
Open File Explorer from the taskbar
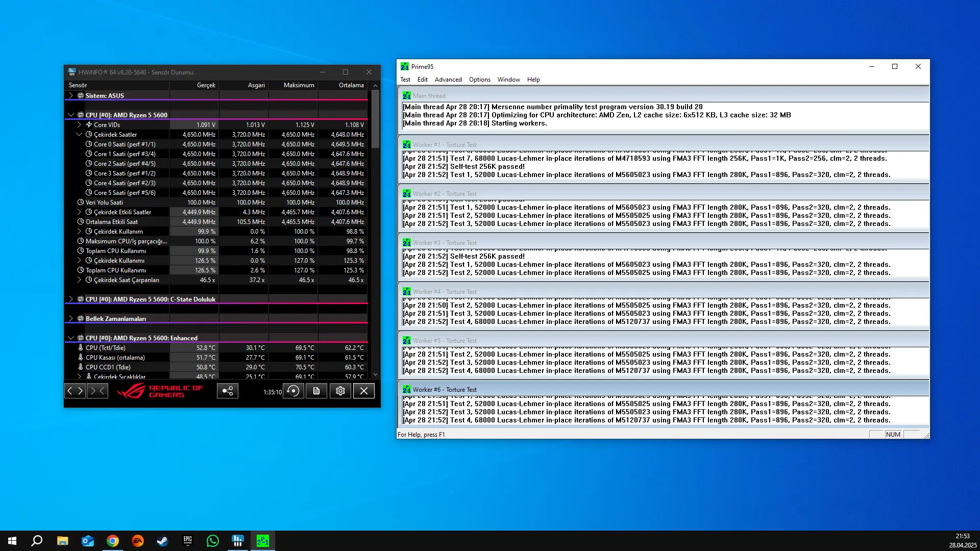tap(62, 541)
